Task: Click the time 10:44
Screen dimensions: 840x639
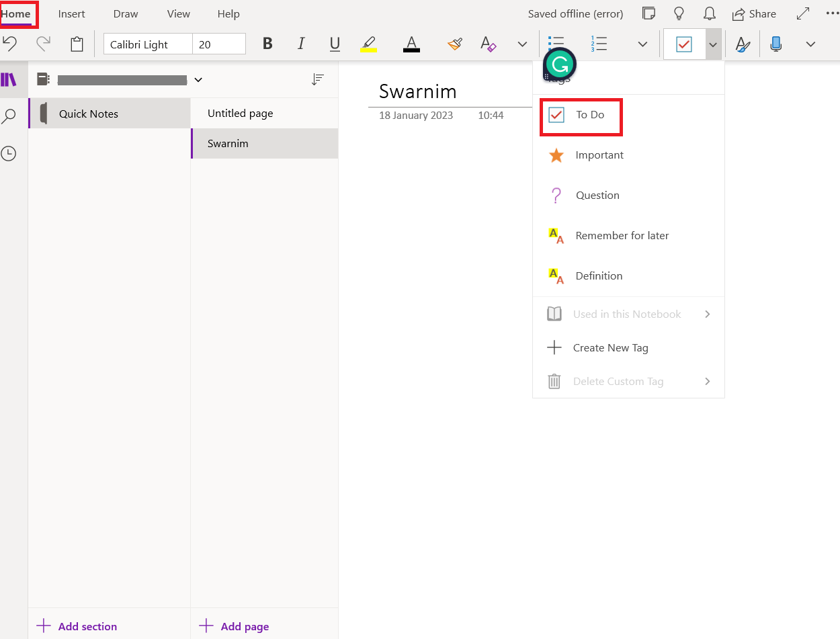Action: pos(491,116)
